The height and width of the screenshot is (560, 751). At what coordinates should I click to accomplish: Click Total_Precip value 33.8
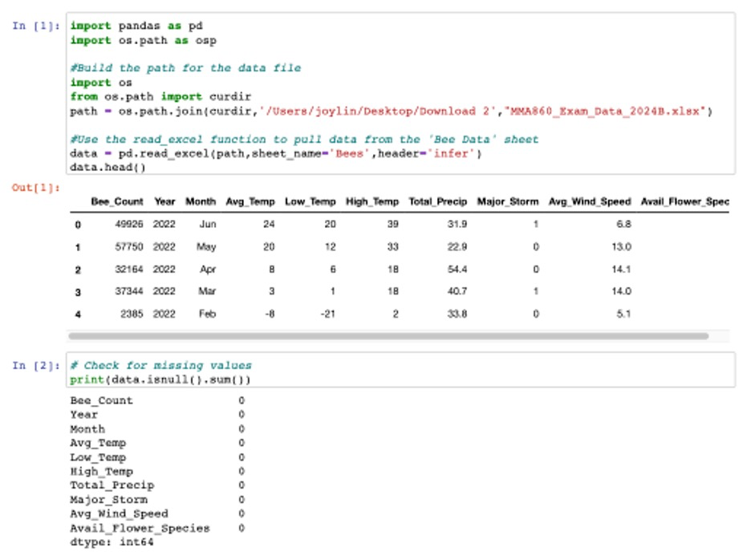tap(457, 314)
